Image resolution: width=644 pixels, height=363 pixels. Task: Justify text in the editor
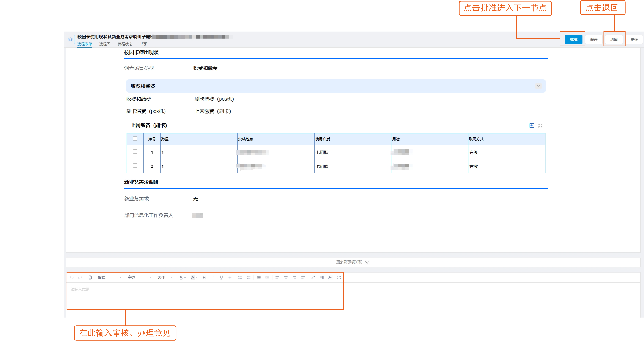[303, 277]
